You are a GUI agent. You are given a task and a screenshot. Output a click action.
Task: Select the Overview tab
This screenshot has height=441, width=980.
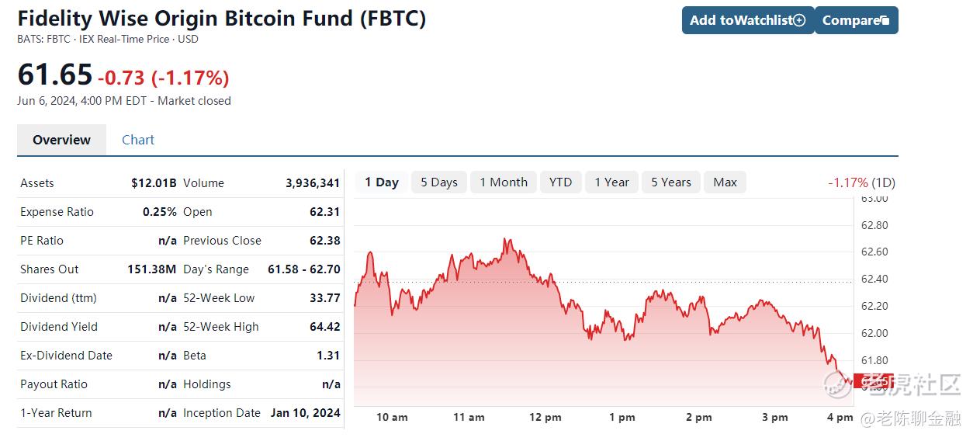coord(61,140)
